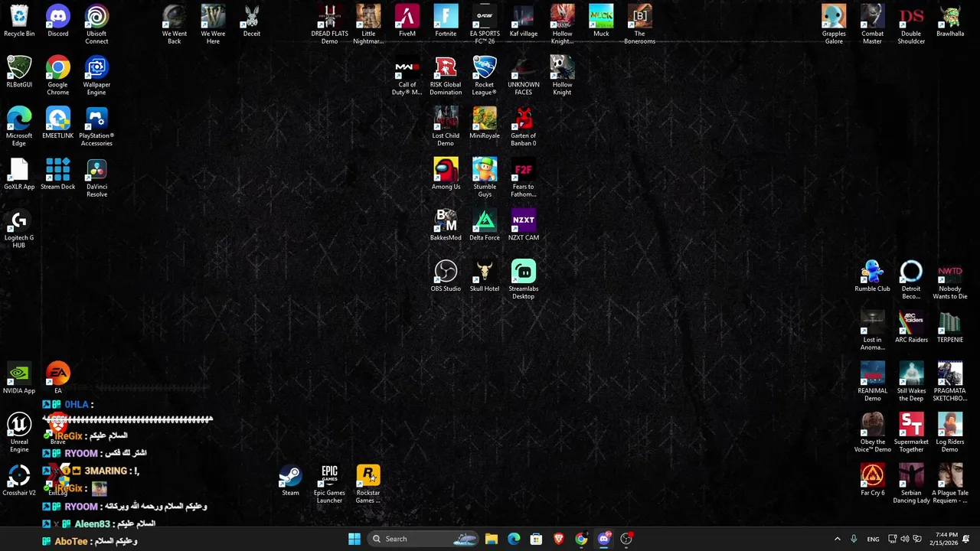The width and height of the screenshot is (980, 551).
Task: Select Lost Child Demo icon
Action: [x=446, y=127]
